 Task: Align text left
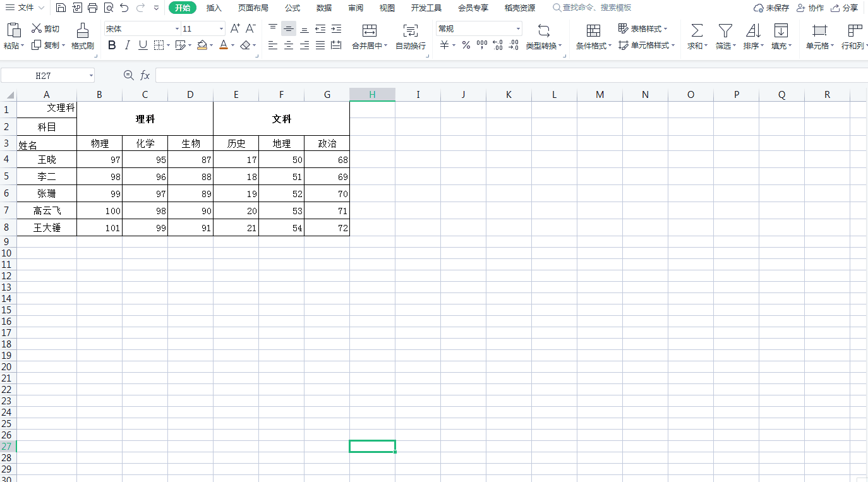[273, 45]
